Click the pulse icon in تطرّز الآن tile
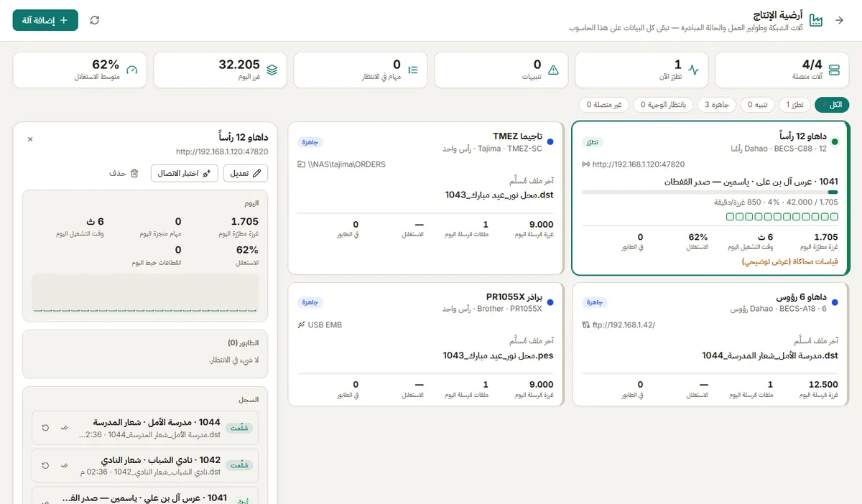The height and width of the screenshot is (504, 862). click(x=693, y=70)
